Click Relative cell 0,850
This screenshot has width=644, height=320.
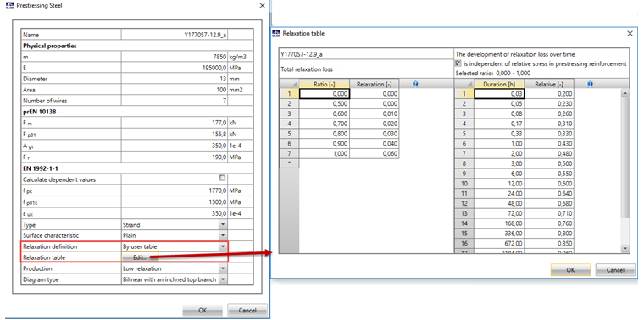[549, 243]
